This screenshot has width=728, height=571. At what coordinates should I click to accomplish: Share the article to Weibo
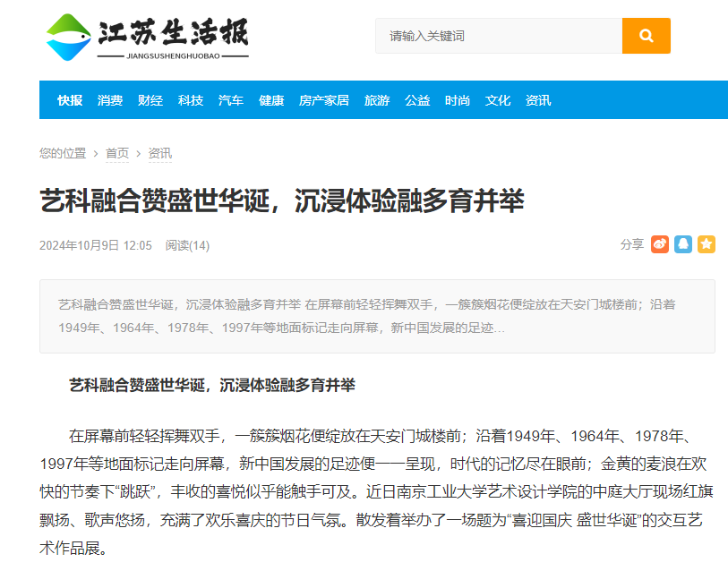[660, 244]
